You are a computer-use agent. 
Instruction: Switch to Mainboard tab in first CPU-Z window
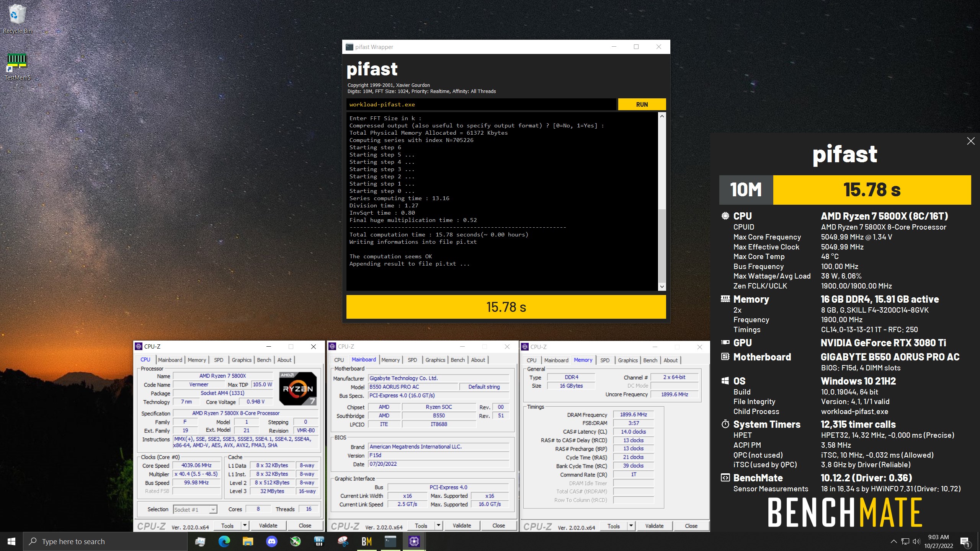click(170, 360)
